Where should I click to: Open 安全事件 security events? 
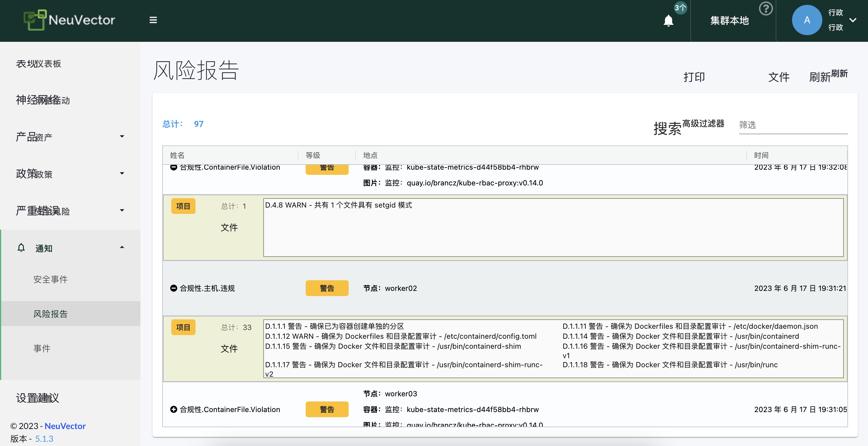point(50,279)
